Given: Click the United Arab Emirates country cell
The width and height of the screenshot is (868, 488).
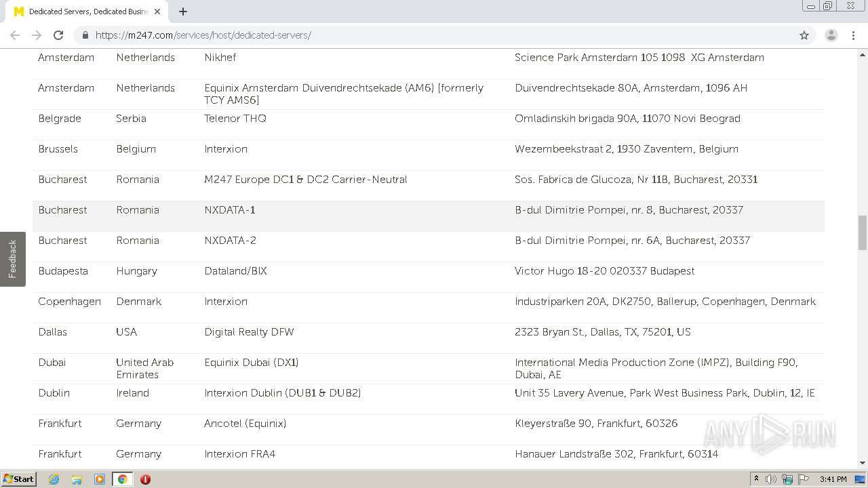Looking at the screenshot, I should pyautogui.click(x=144, y=369).
